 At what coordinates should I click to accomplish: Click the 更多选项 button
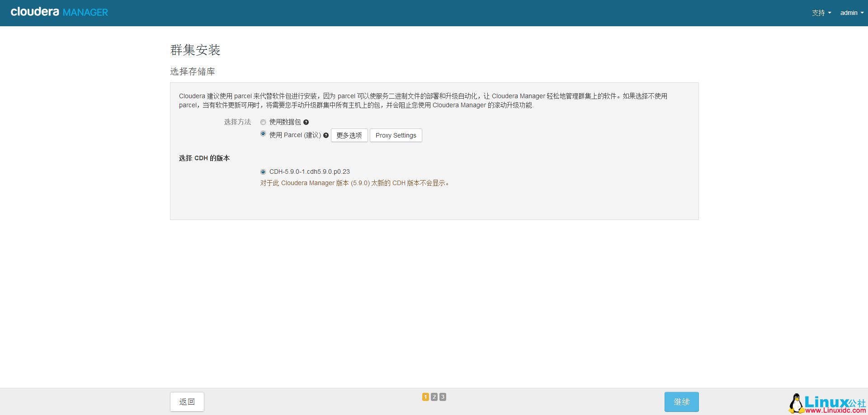coord(349,135)
